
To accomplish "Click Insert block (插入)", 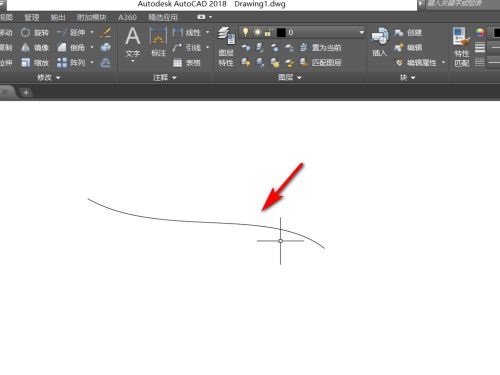I will click(x=379, y=42).
